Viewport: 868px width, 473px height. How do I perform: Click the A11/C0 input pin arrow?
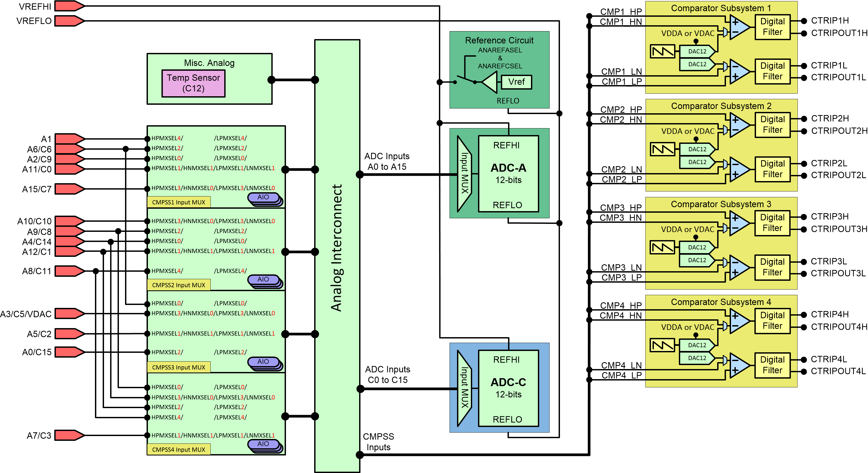pyautogui.click(x=70, y=169)
